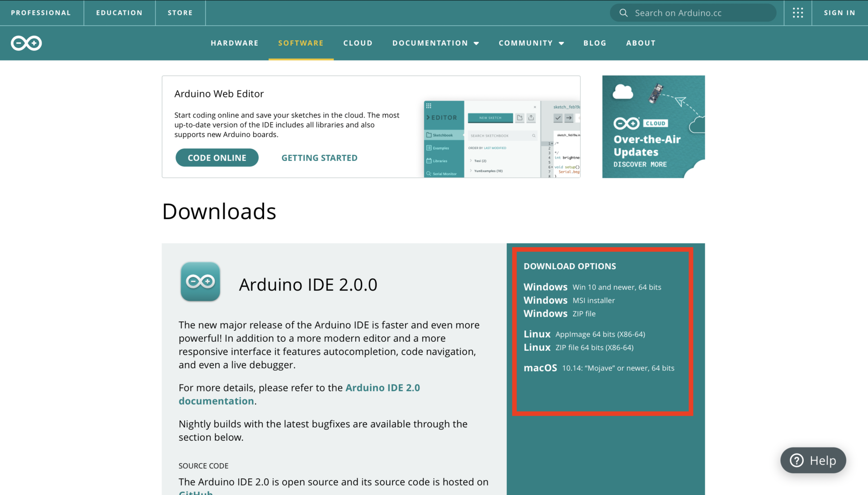Click the Arduino Web Editor heading

point(219,94)
